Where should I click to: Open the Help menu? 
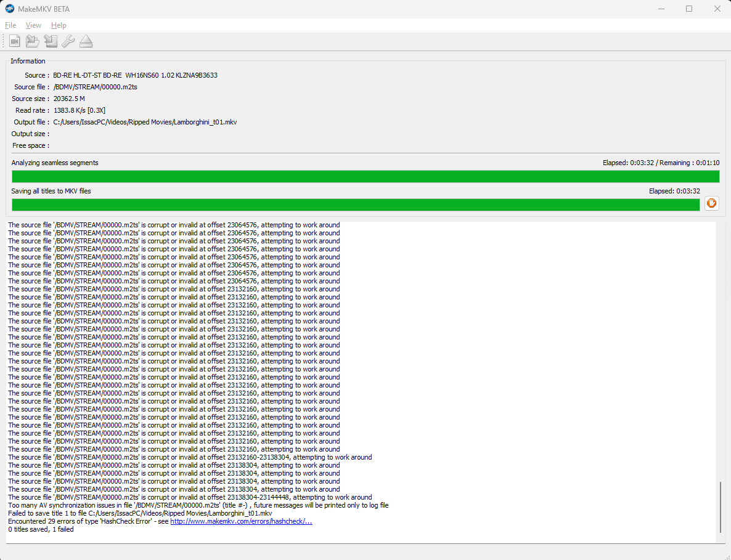59,25
